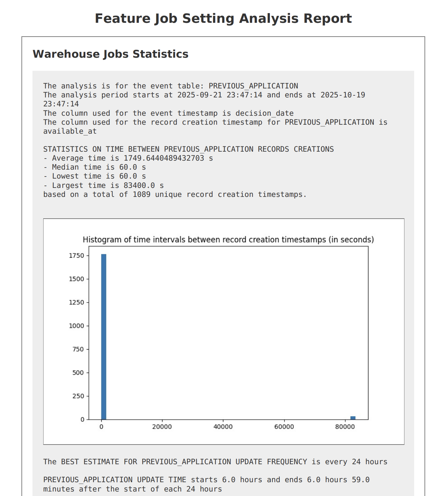Click the Warehouse Jobs Statistics heading
This screenshot has height=496, width=448.
click(110, 54)
